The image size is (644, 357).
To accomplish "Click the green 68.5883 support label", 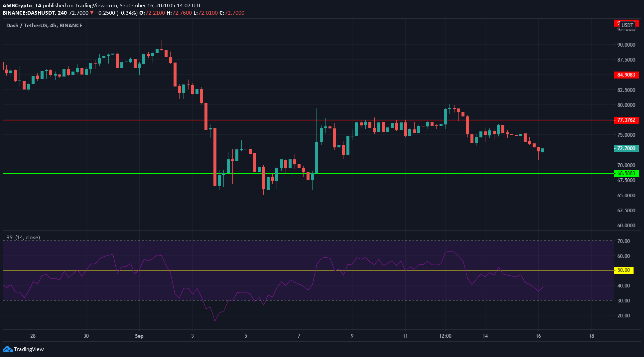I will tap(626, 173).
